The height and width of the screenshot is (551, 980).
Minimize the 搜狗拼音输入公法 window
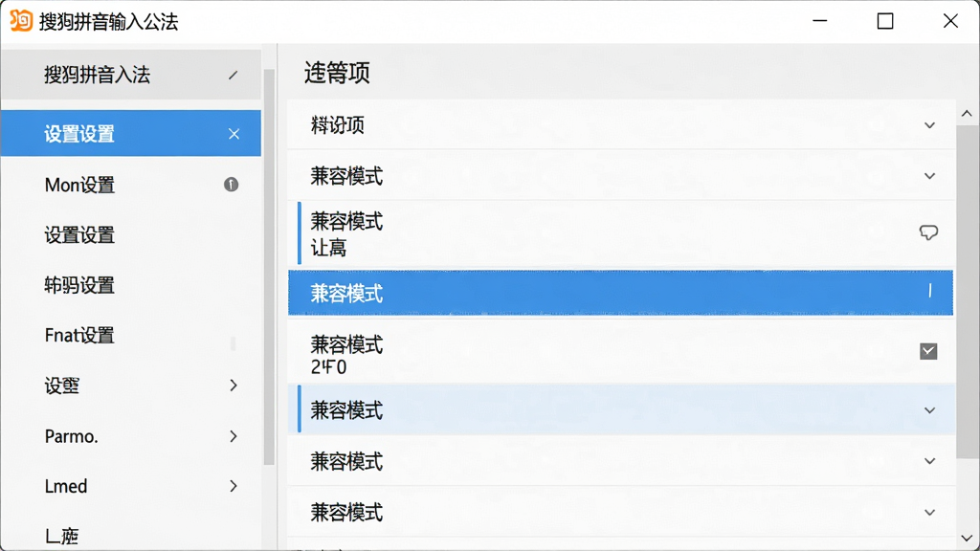pos(820,21)
